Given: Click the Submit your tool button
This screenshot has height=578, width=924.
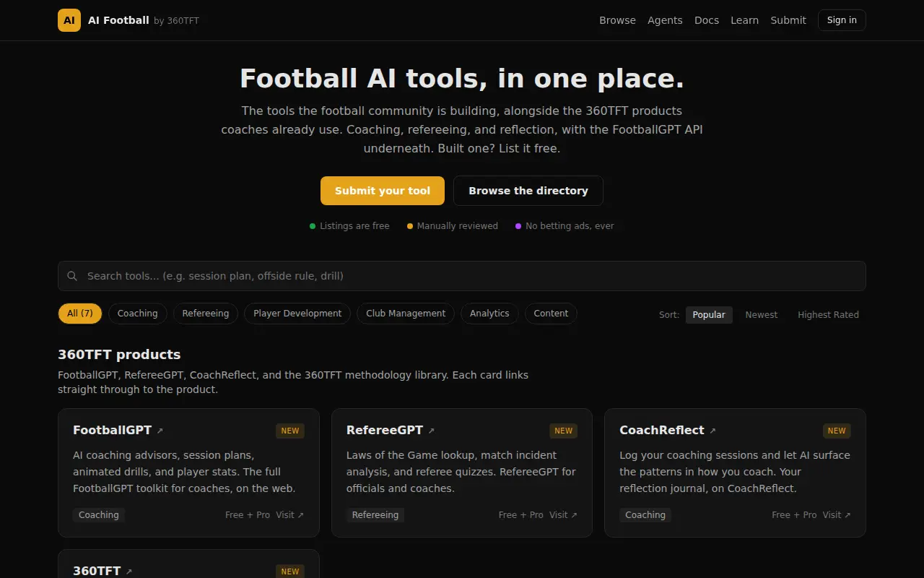Looking at the screenshot, I should coord(383,191).
